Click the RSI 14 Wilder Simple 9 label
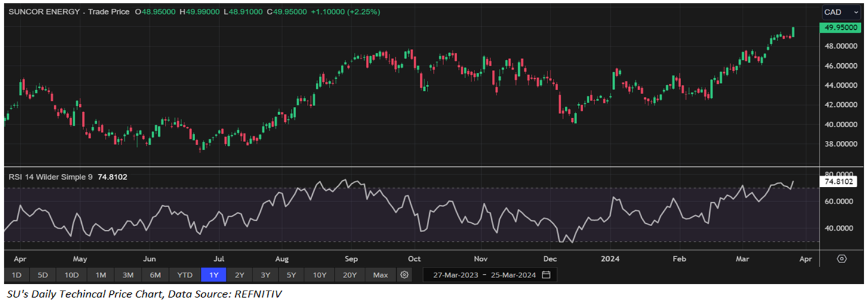This screenshot has height=302, width=868. point(50,177)
